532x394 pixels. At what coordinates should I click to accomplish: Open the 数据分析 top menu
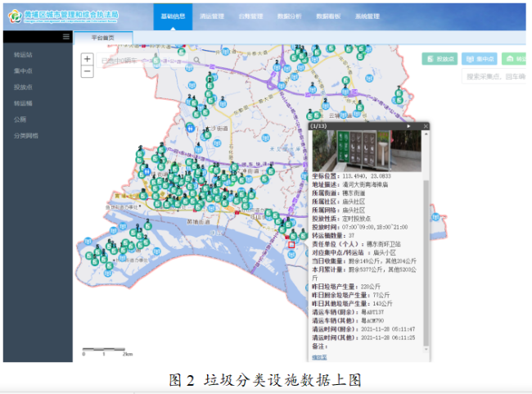290,16
